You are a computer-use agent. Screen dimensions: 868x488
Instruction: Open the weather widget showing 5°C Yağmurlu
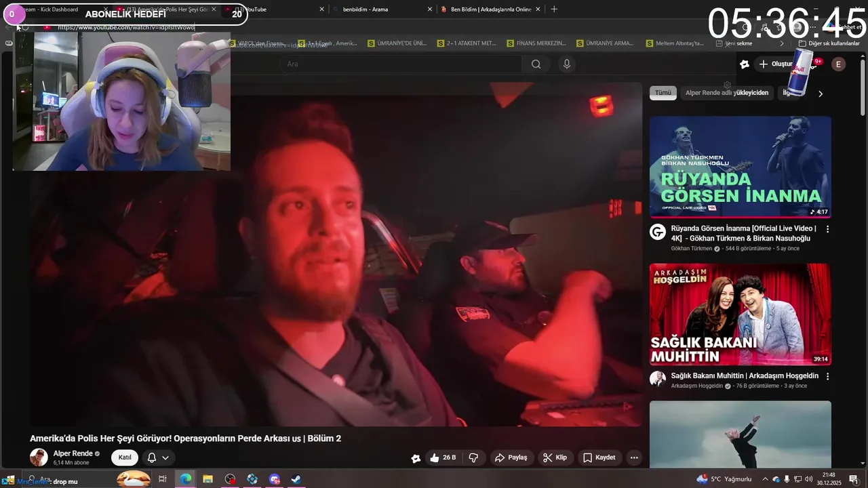click(724, 479)
